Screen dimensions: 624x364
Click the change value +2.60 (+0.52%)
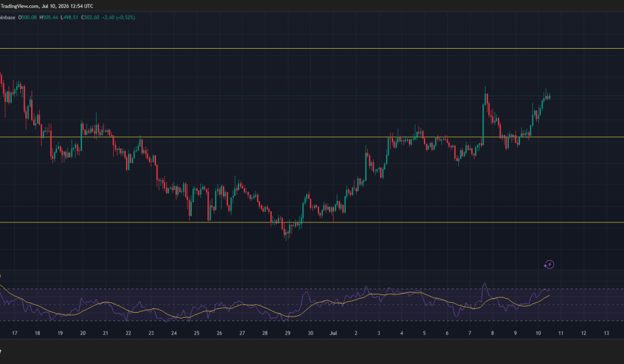[x=118, y=18]
